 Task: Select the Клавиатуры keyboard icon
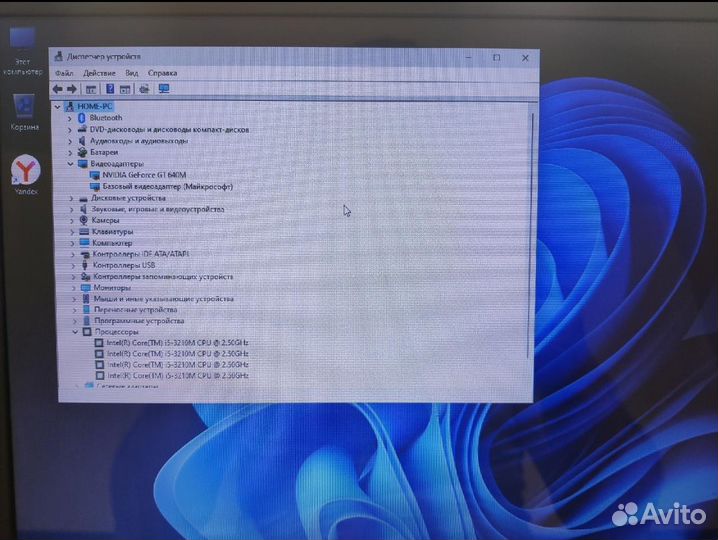(84, 232)
